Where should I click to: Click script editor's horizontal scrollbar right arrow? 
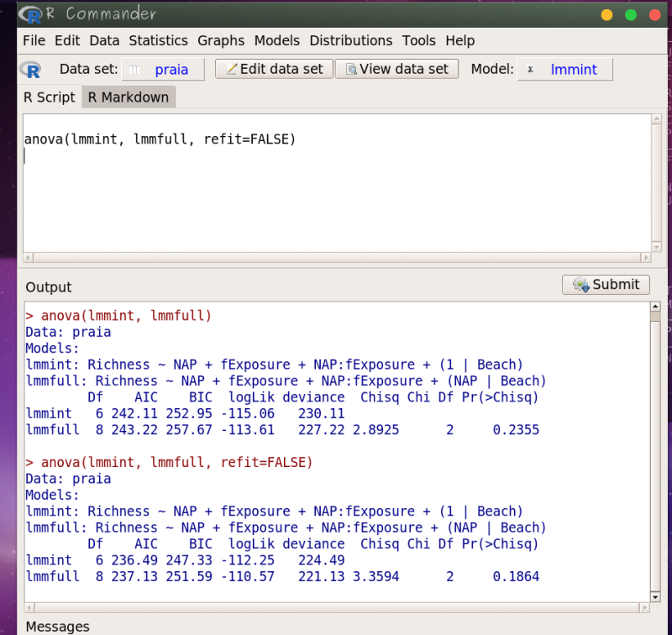tap(645, 258)
